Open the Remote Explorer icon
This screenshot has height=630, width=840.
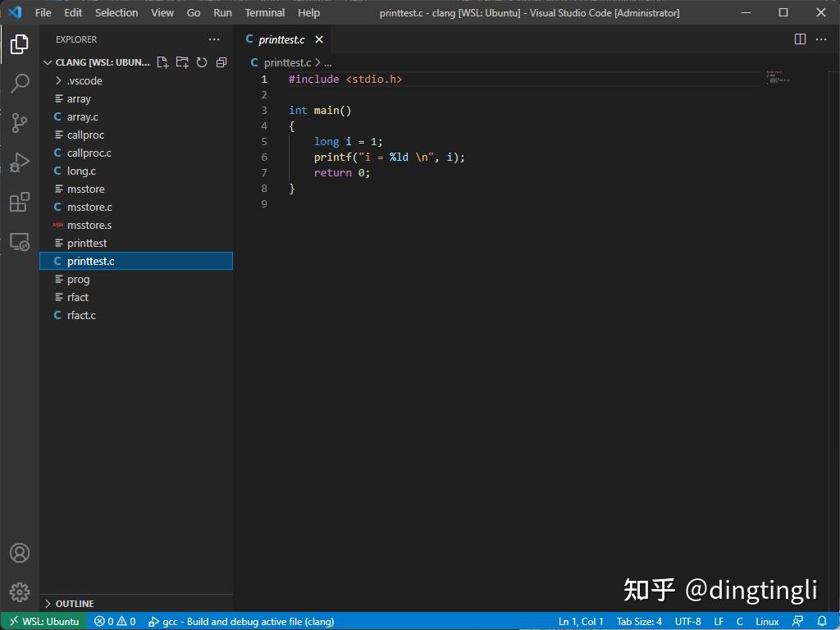20,242
